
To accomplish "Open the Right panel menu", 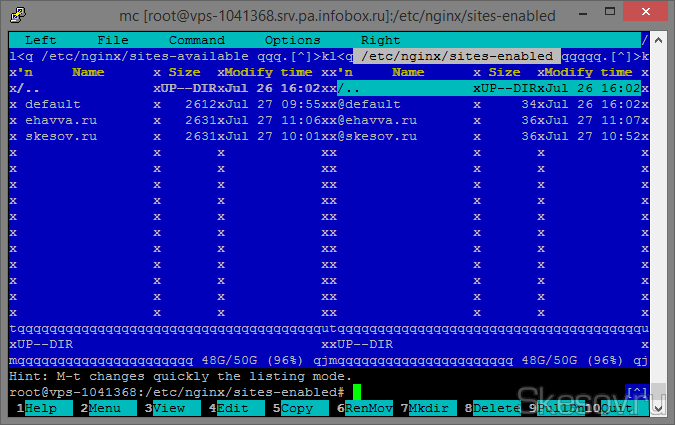I will point(380,40).
